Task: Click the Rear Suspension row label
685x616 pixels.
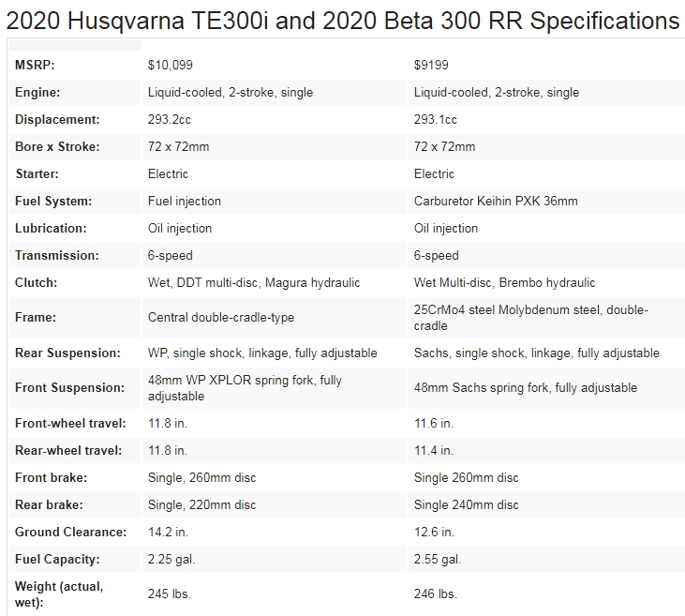Action: pos(67,353)
